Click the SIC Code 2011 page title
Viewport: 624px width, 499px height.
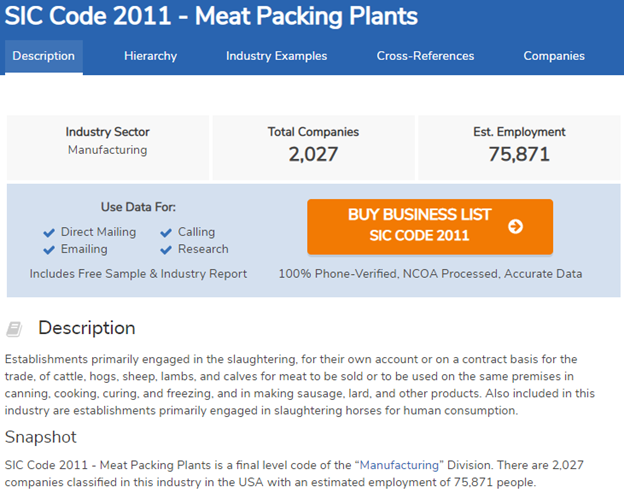212,17
